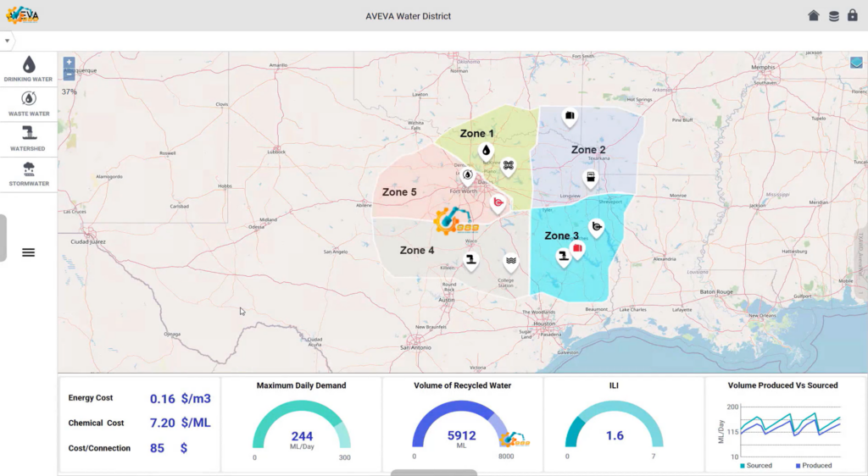Open the Stormwater category
The image size is (868, 476).
[29, 173]
